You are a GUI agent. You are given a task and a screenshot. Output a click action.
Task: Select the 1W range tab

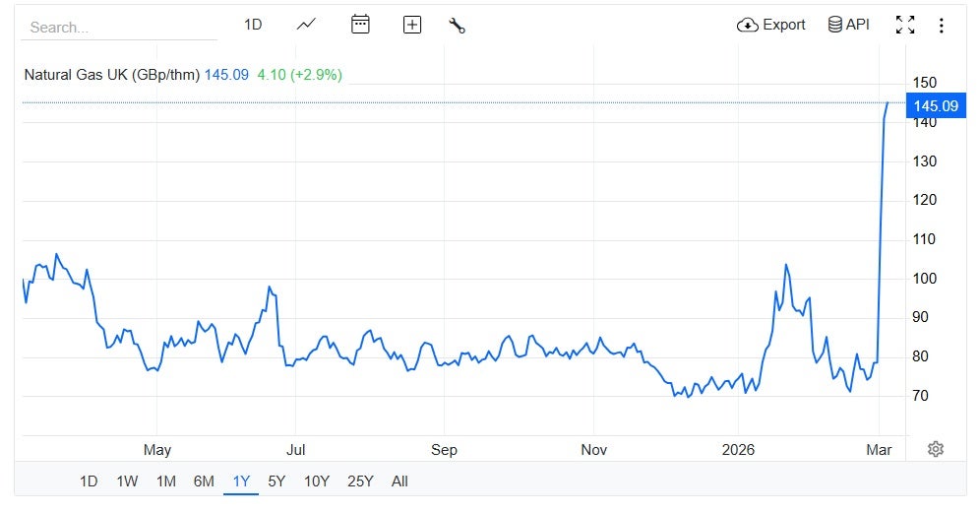[x=127, y=481]
